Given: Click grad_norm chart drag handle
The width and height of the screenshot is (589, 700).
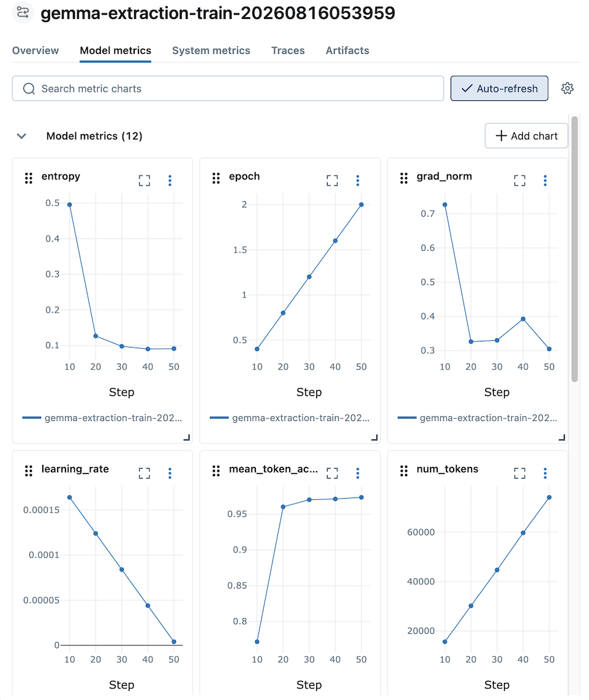Looking at the screenshot, I should coord(404,178).
